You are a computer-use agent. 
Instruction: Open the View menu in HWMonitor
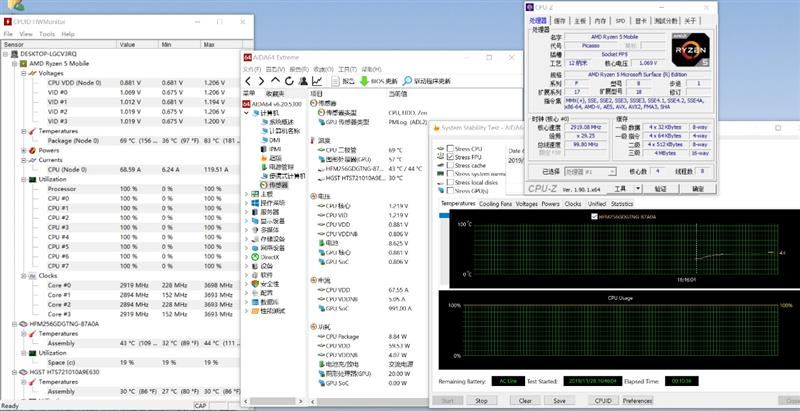[x=26, y=34]
